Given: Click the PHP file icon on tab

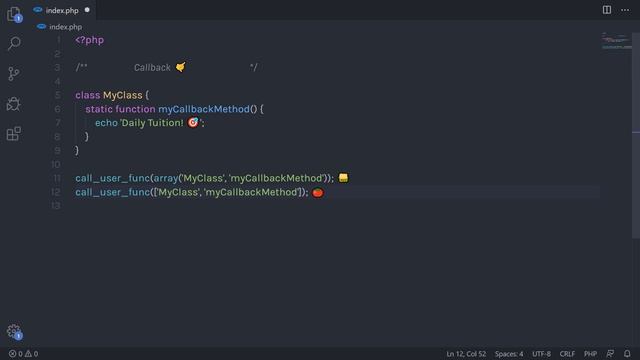Looking at the screenshot, I should [x=38, y=10].
